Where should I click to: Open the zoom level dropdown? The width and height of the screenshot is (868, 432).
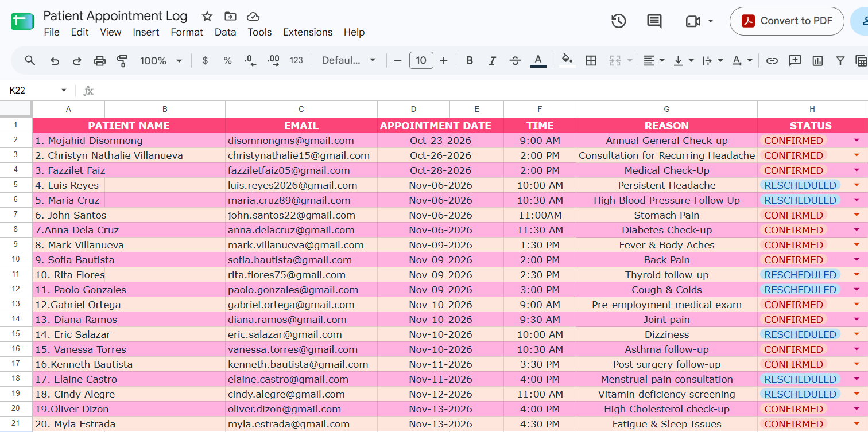coord(161,60)
